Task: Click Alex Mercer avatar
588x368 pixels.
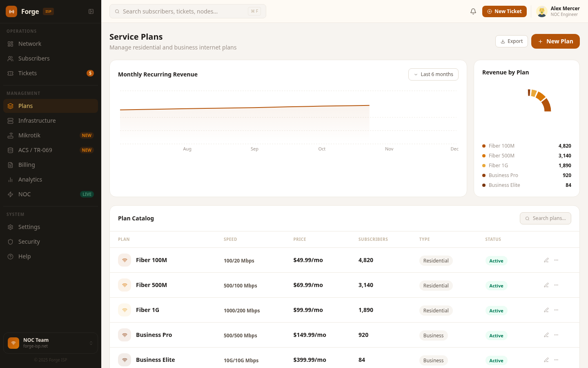Action: tap(542, 11)
